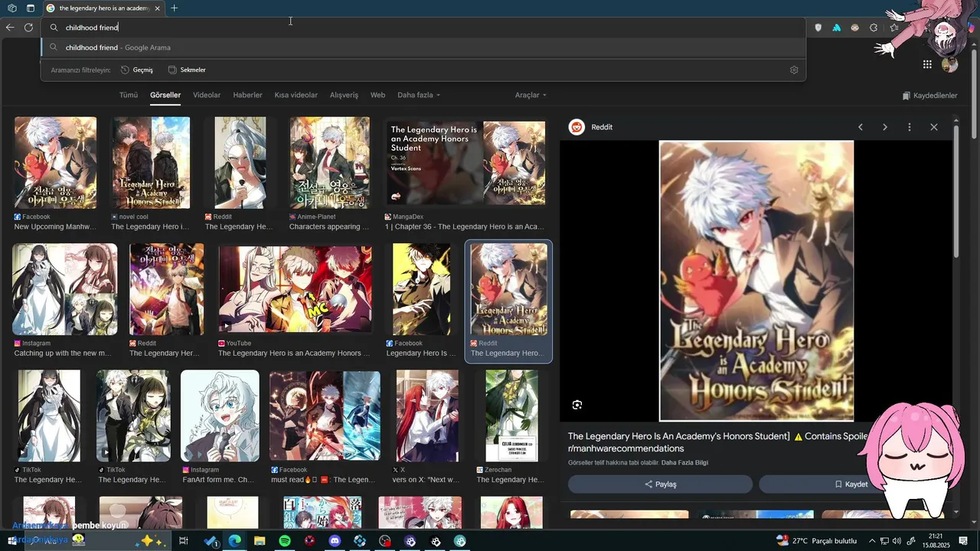Open File Explorer from the taskbar

[260, 541]
